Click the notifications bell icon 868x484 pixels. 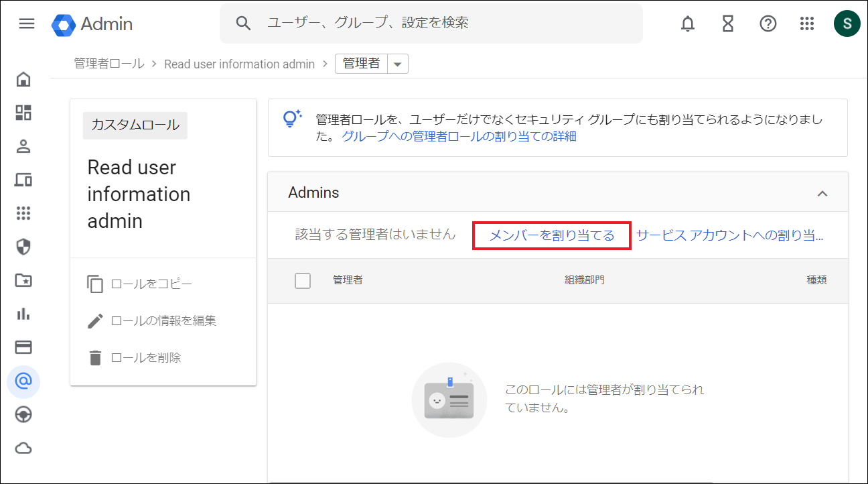click(x=688, y=24)
